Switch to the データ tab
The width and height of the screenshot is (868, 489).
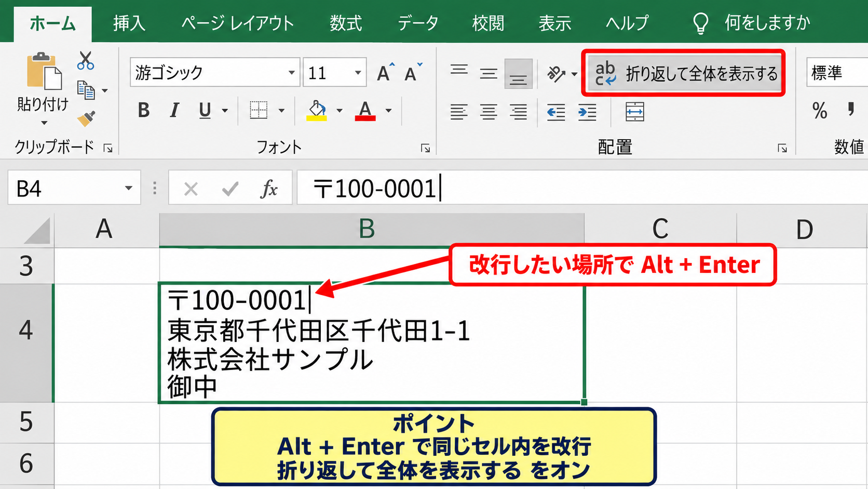click(418, 23)
